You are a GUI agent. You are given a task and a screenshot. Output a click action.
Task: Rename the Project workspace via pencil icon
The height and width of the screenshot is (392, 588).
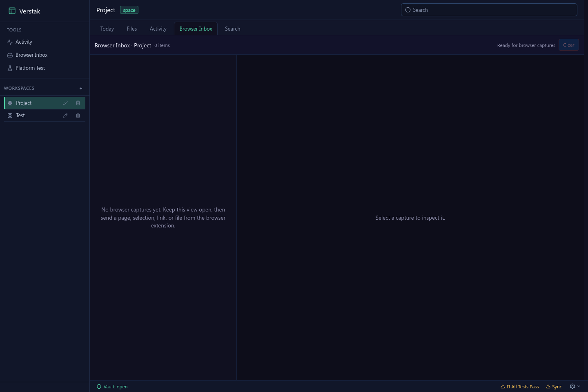pos(65,103)
